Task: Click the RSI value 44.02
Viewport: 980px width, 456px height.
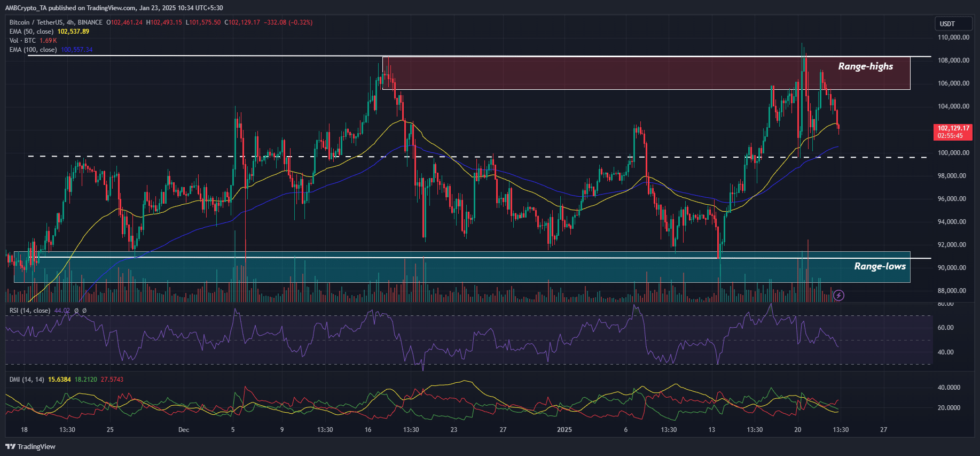Action: coord(62,311)
